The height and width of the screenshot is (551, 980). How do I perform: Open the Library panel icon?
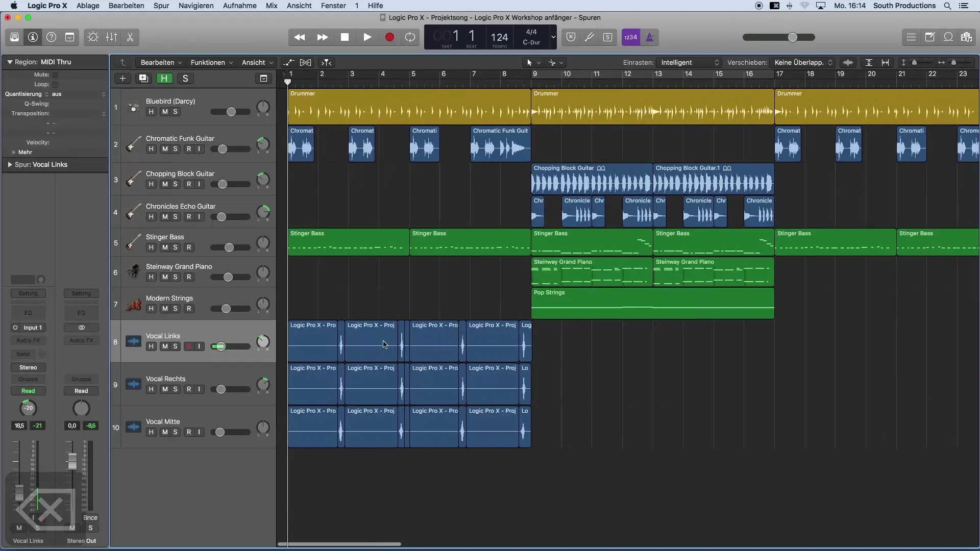tap(14, 37)
